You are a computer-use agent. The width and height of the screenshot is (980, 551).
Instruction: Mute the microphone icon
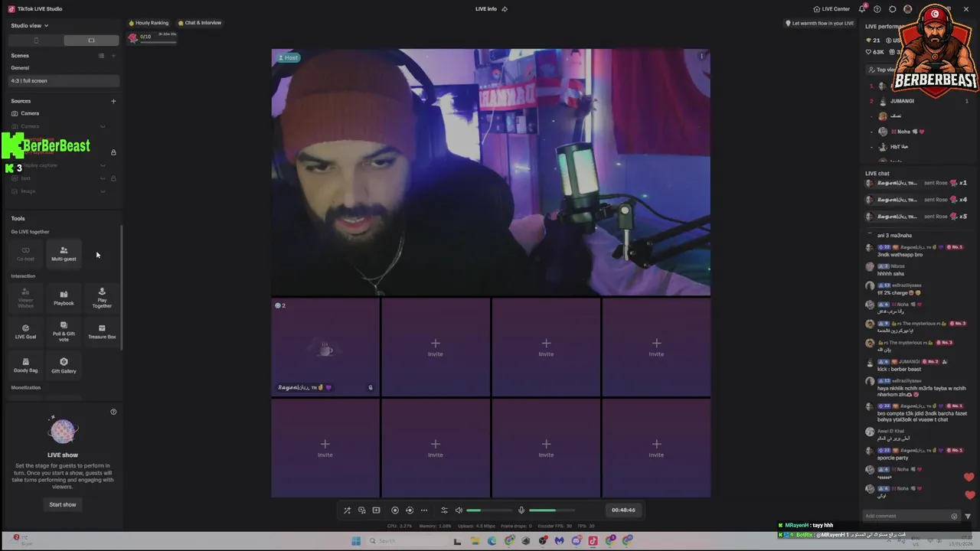click(521, 510)
